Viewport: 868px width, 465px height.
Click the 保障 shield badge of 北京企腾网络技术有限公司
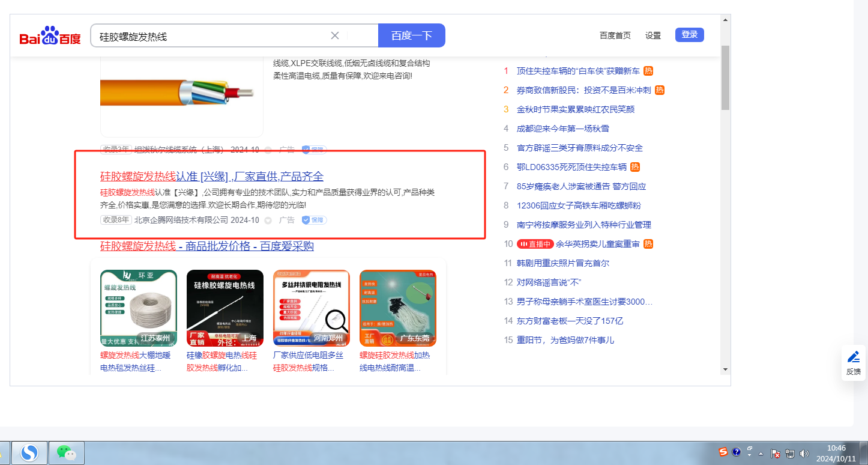coord(314,220)
